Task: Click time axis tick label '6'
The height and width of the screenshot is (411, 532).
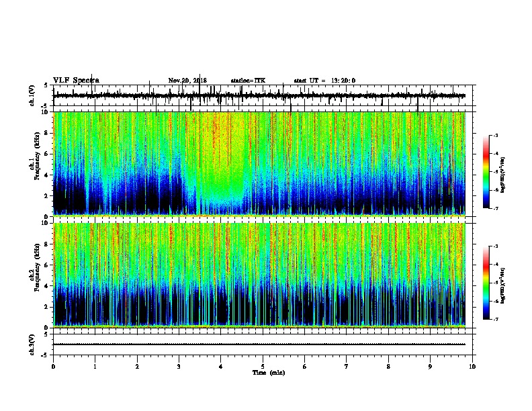Action: click(x=305, y=366)
